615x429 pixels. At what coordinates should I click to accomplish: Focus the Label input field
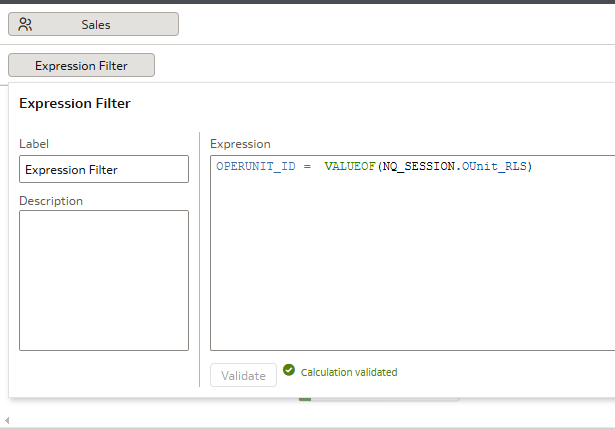[x=104, y=169]
